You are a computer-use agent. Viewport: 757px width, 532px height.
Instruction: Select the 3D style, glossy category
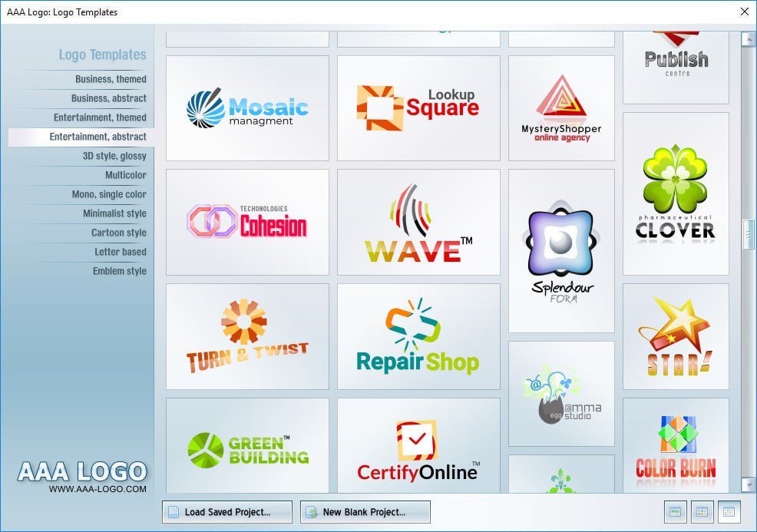click(x=114, y=156)
